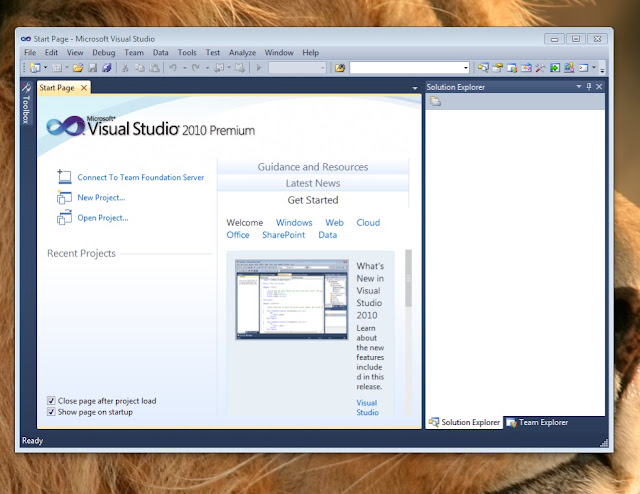Click the Find in Files icon
The height and width of the screenshot is (494, 640).
click(340, 68)
